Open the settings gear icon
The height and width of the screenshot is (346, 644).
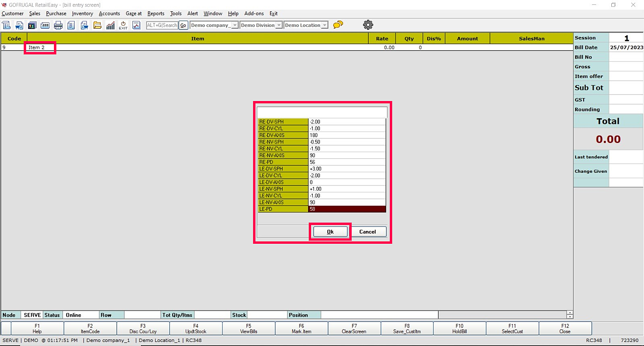368,25
